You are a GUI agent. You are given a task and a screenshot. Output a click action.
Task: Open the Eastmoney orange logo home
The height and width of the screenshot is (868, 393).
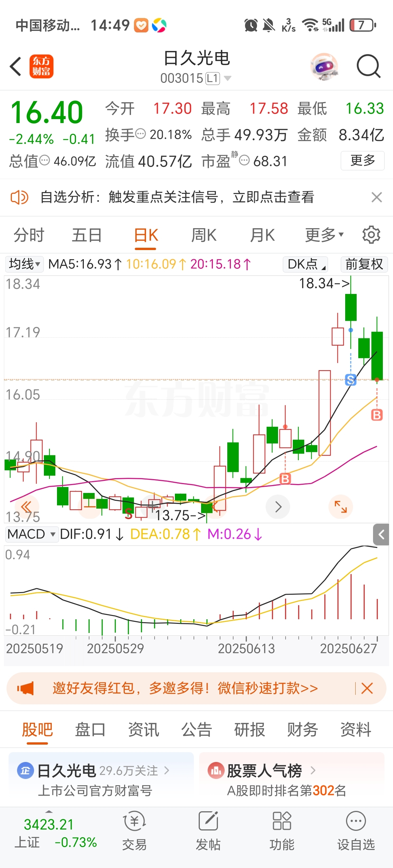tap(42, 66)
